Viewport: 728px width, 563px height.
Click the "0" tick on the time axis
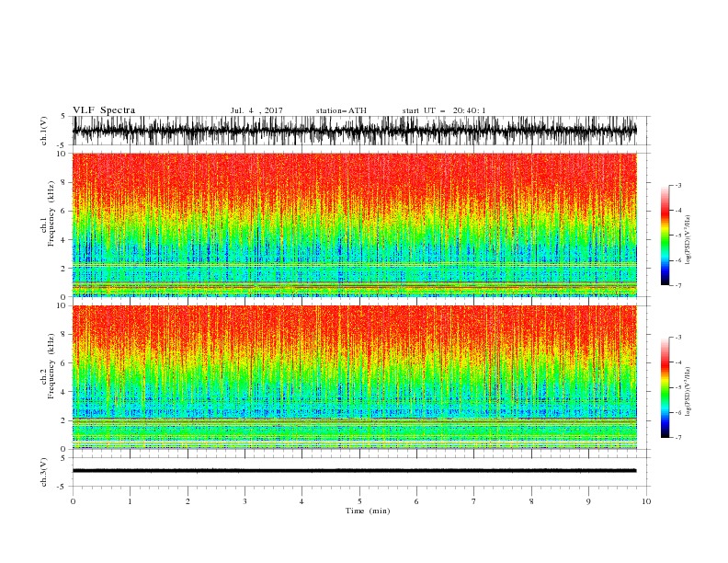[x=73, y=501]
